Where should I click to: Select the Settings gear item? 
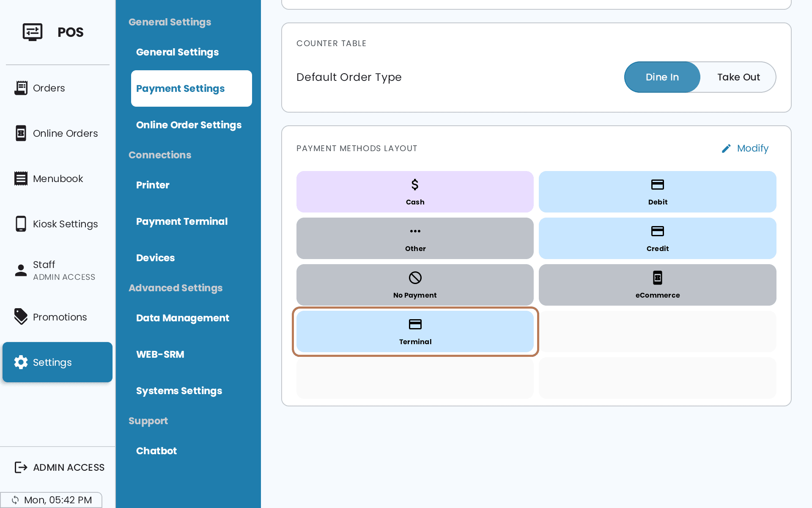pyautogui.click(x=58, y=362)
